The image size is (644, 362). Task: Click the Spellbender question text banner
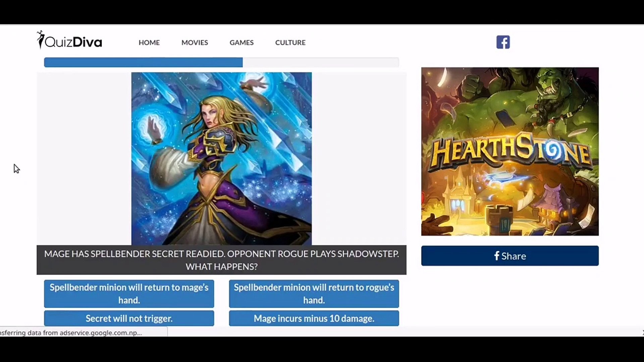(221, 260)
